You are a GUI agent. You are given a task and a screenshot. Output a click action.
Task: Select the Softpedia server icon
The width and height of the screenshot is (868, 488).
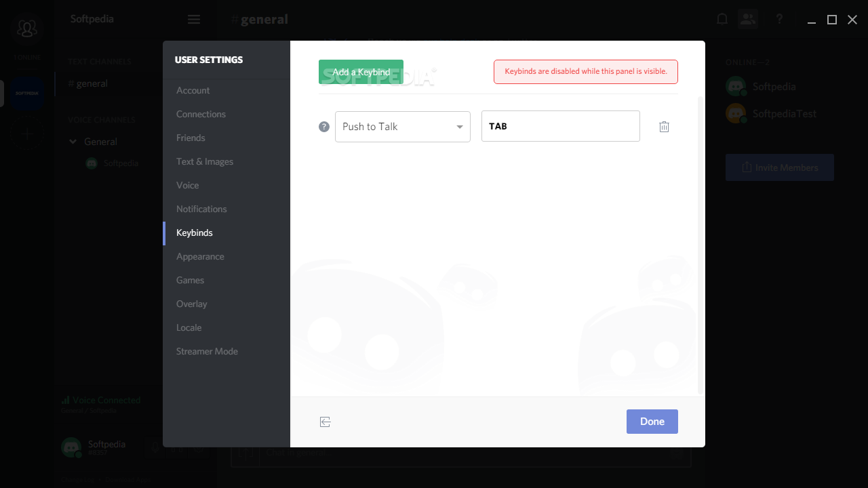(27, 93)
